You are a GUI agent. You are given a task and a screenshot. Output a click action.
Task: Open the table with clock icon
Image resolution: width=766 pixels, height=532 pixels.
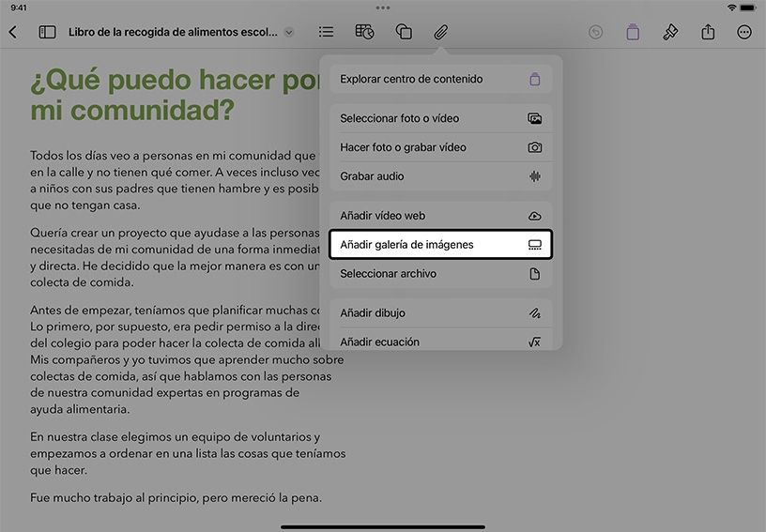coord(364,32)
